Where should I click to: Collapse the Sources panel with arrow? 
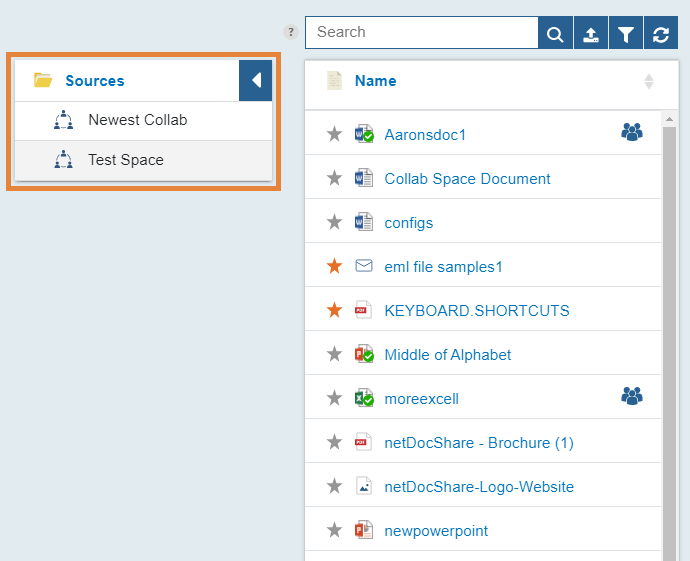tap(255, 81)
